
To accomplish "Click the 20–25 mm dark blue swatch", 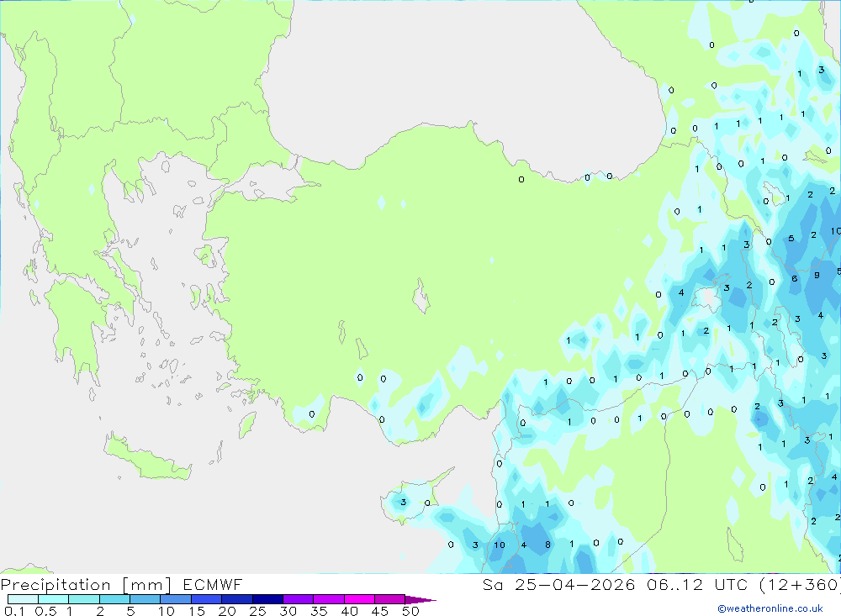I will pos(236,599).
